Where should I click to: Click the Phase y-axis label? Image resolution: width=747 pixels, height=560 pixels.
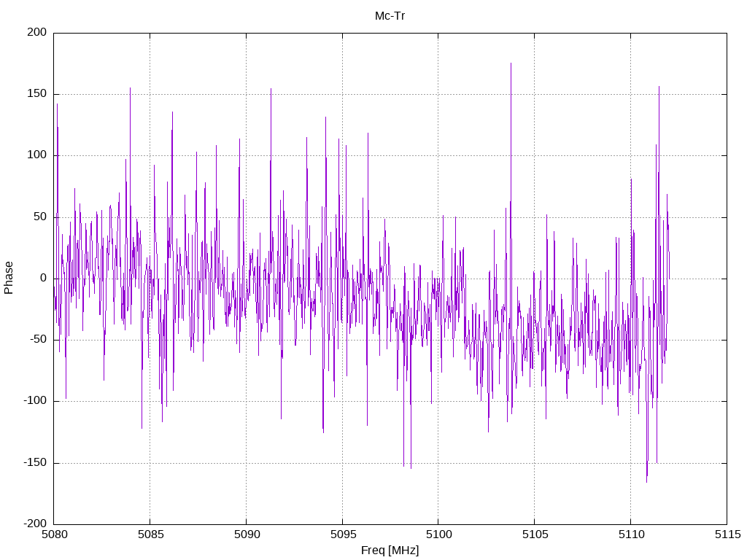(x=9, y=278)
